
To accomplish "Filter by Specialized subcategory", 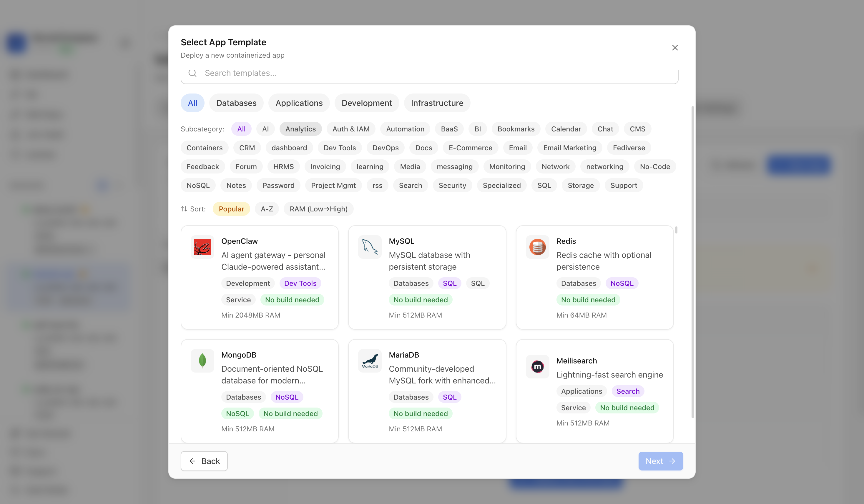I will (502, 185).
